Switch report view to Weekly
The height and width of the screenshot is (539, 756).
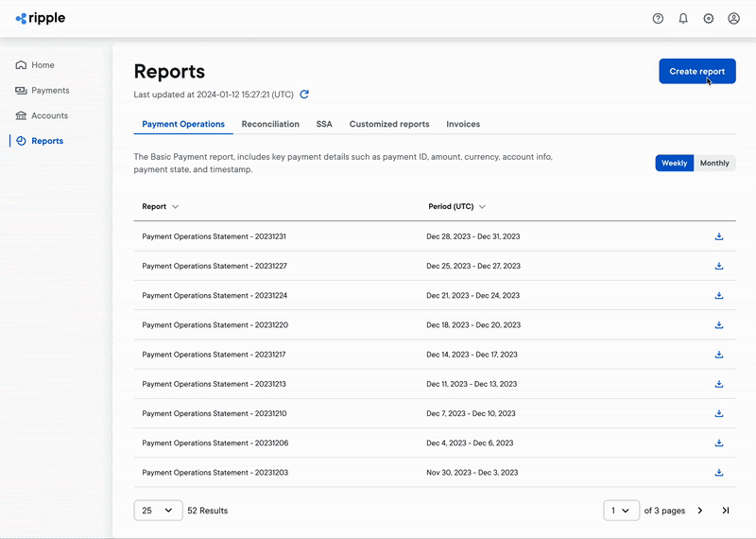click(x=674, y=163)
